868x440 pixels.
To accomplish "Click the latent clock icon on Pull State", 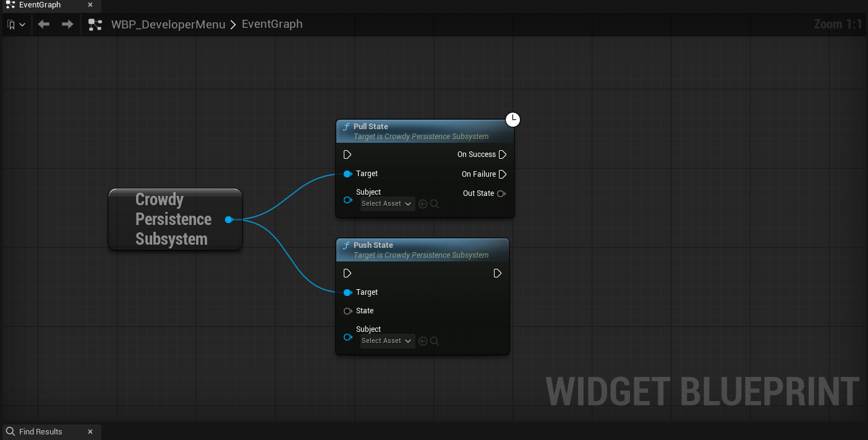I will coord(513,120).
